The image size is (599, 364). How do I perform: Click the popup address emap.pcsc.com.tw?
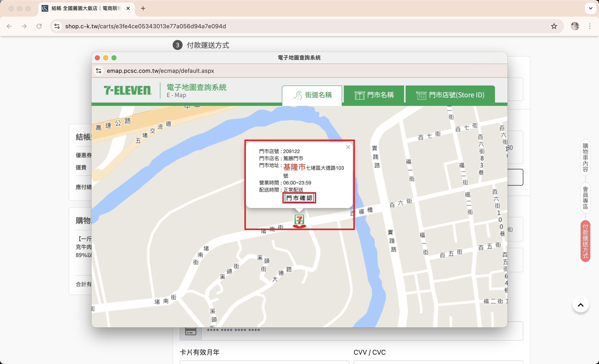(x=160, y=71)
